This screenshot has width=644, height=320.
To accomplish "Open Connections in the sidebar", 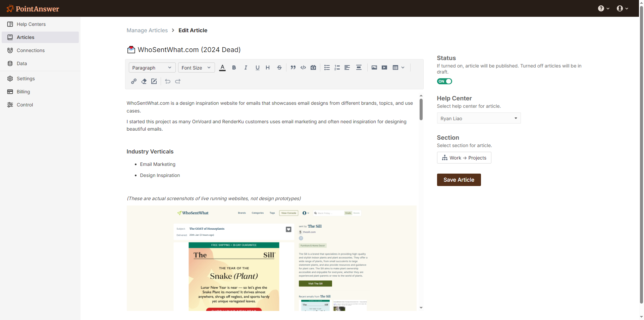I will (31, 50).
